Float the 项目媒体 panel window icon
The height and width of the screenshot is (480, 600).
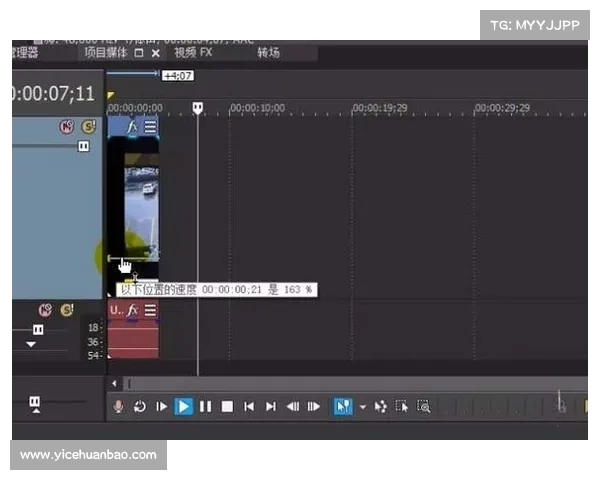click(x=139, y=53)
